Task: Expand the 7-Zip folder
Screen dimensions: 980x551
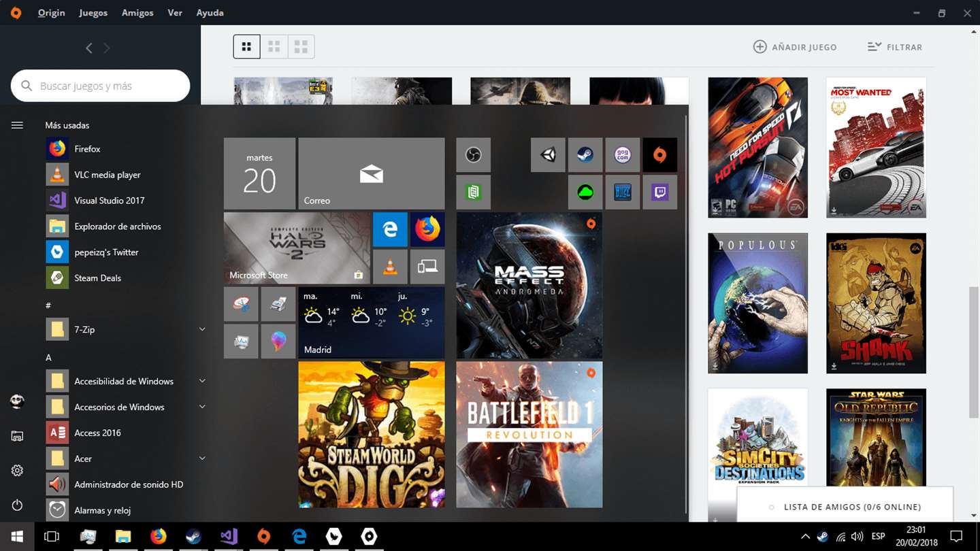Action: 202,330
